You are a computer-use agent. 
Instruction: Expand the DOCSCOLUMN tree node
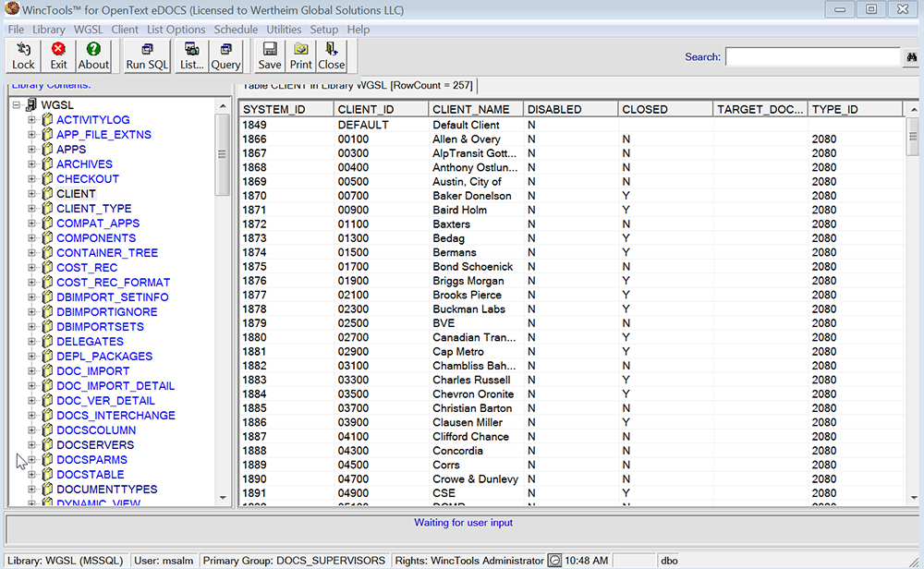pyautogui.click(x=31, y=430)
